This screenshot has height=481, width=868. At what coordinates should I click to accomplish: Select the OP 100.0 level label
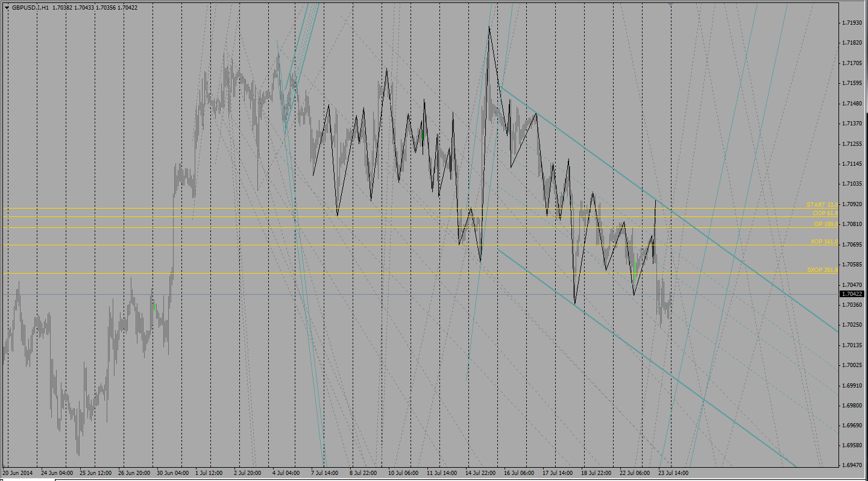[x=825, y=224]
